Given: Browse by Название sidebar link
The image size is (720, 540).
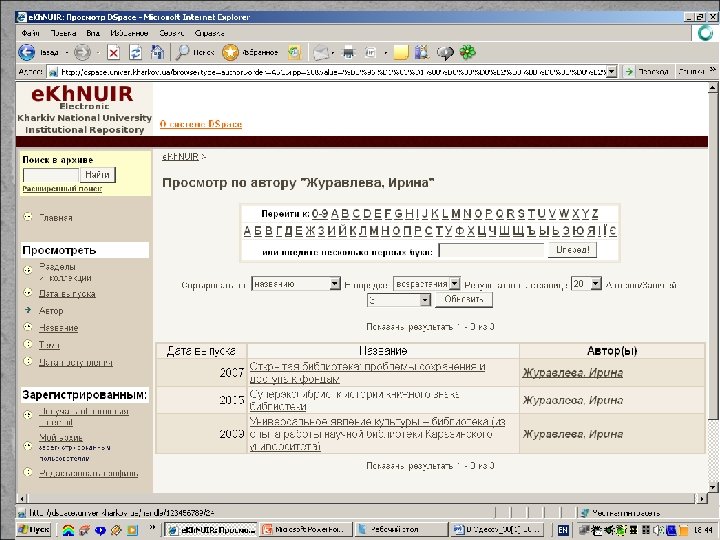Looking at the screenshot, I should (x=58, y=328).
